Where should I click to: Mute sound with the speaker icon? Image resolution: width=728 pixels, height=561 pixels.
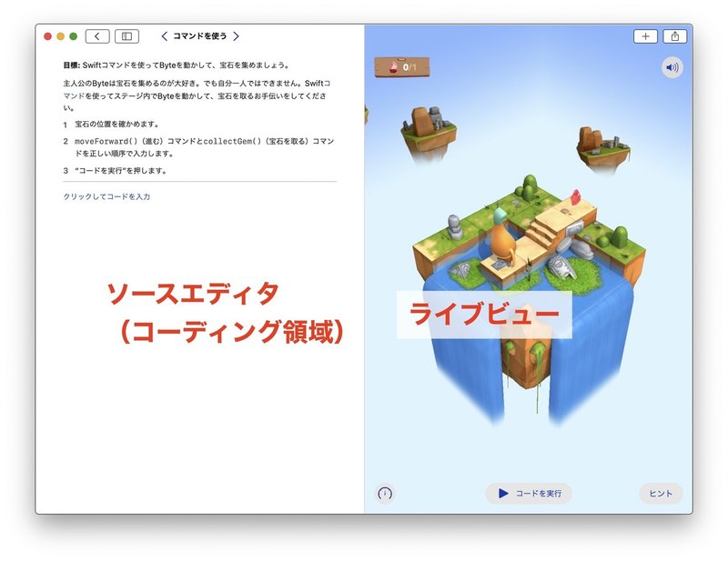click(x=672, y=68)
